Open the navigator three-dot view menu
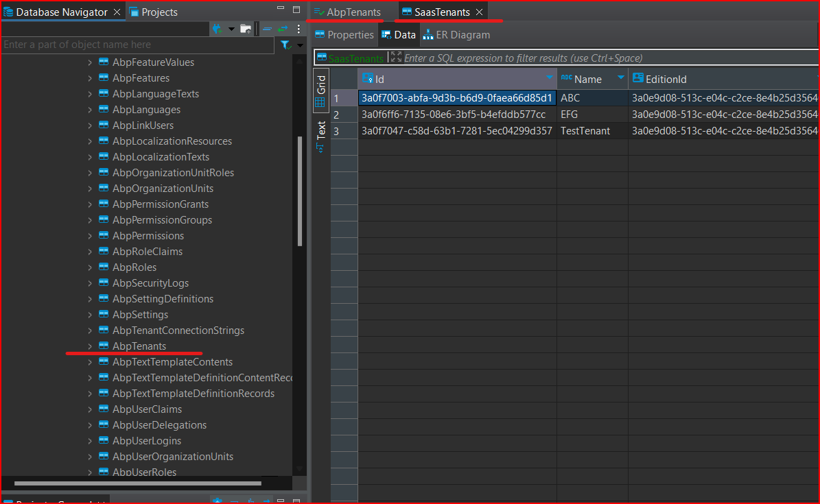Screen dimensions: 820x504 (x=298, y=29)
